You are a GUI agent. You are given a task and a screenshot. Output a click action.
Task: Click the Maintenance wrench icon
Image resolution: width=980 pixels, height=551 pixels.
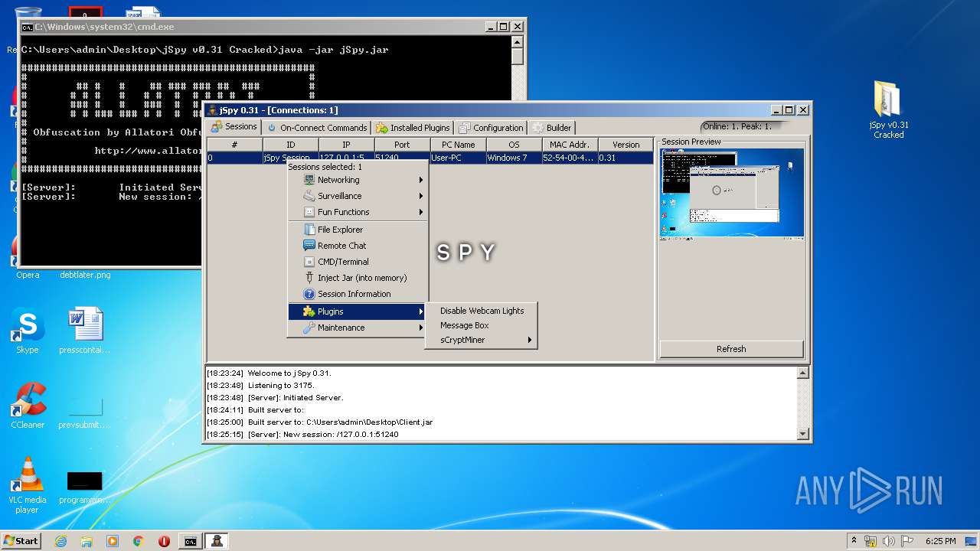[x=309, y=328]
